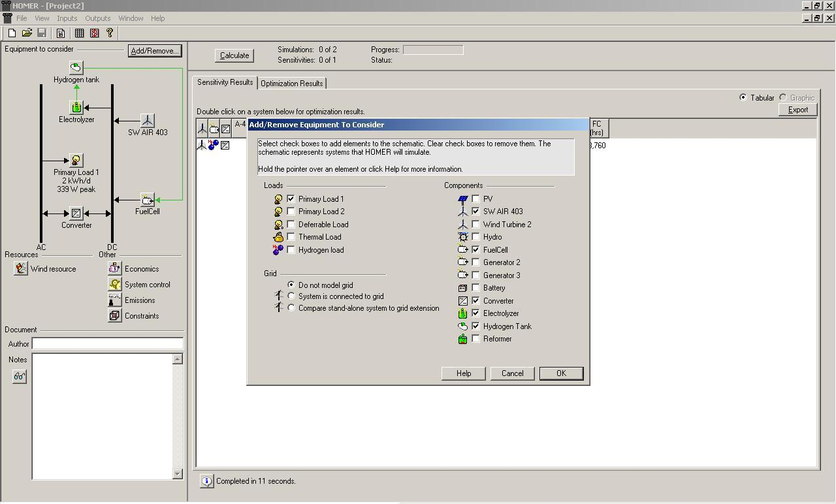Uncheck the FuelCell checkbox

coord(476,250)
